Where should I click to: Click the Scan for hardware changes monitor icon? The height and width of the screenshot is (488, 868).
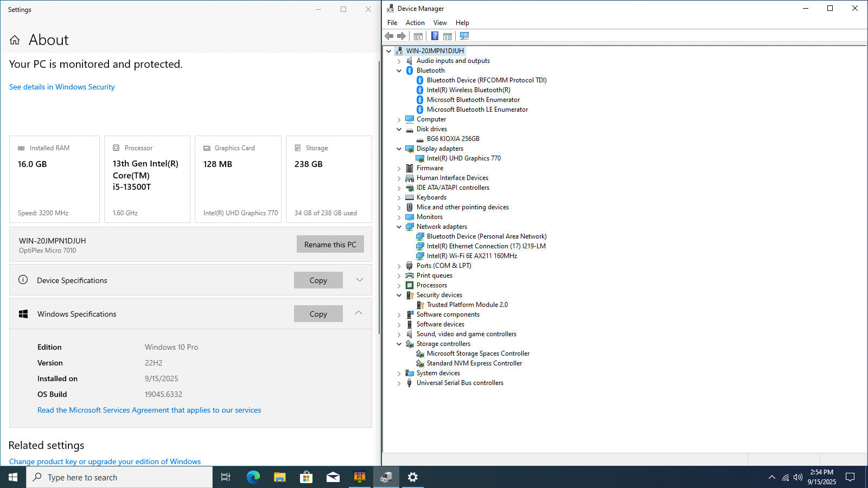pyautogui.click(x=464, y=36)
